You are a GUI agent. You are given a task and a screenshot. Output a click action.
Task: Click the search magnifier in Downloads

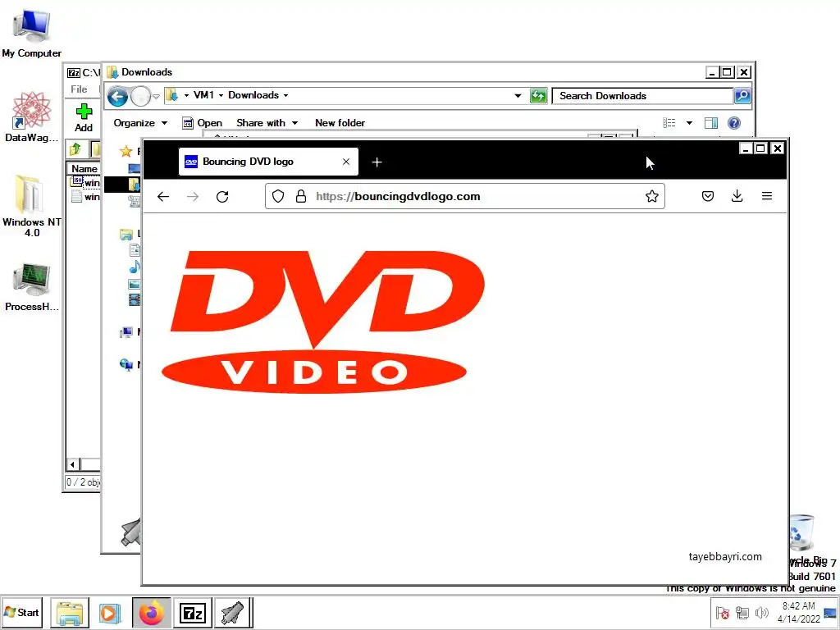(x=742, y=96)
